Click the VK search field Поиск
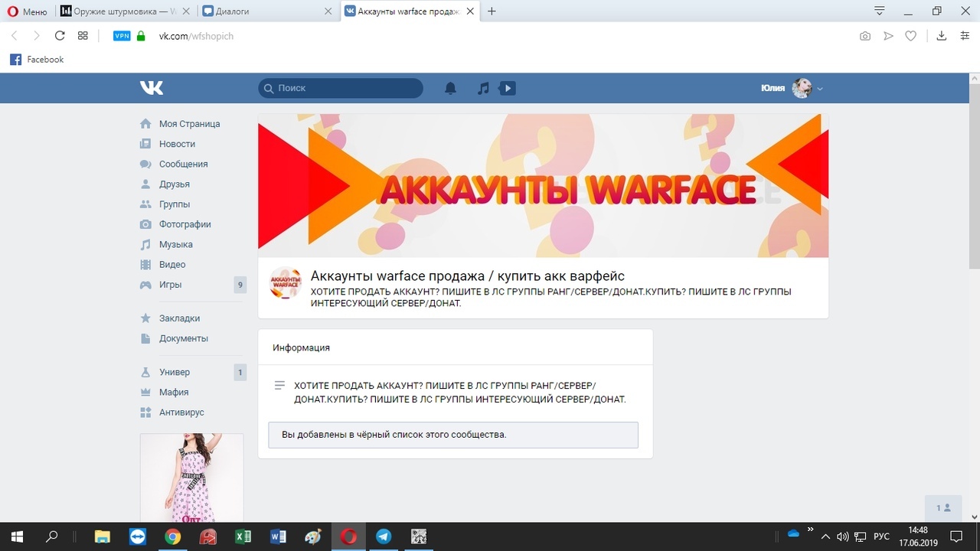 (x=341, y=88)
